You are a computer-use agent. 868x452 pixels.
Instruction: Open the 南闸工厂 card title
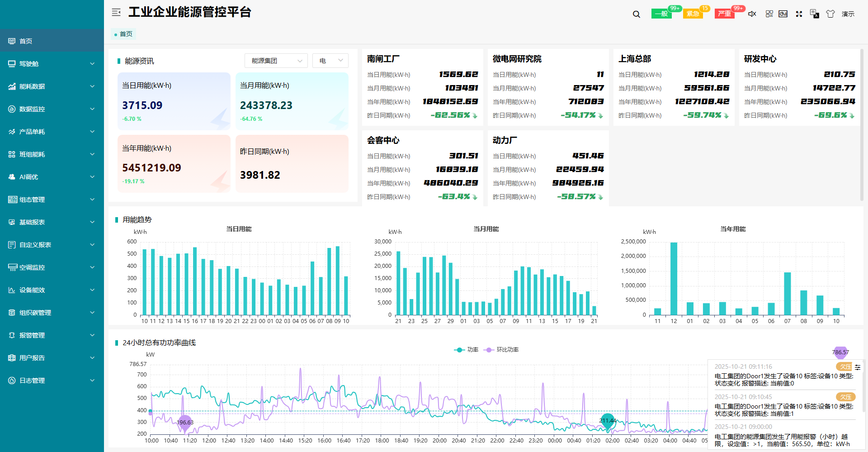pos(383,59)
